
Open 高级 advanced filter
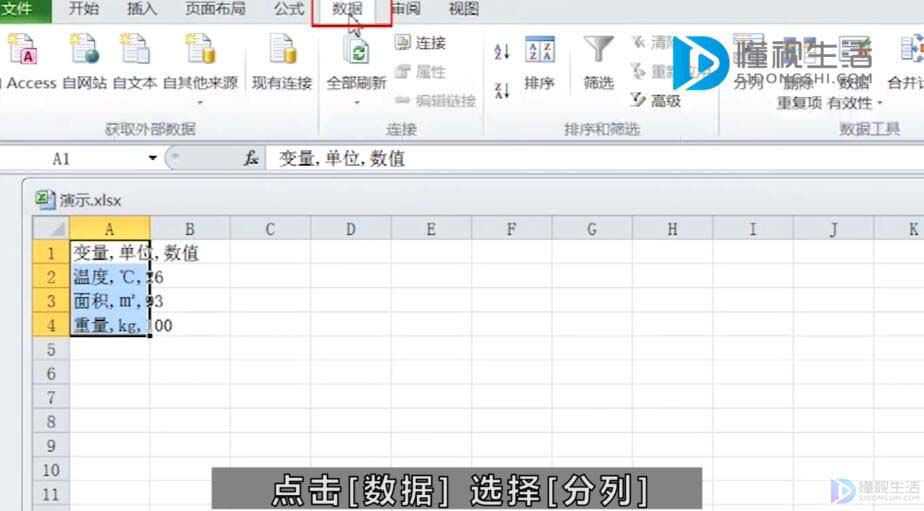[655, 100]
